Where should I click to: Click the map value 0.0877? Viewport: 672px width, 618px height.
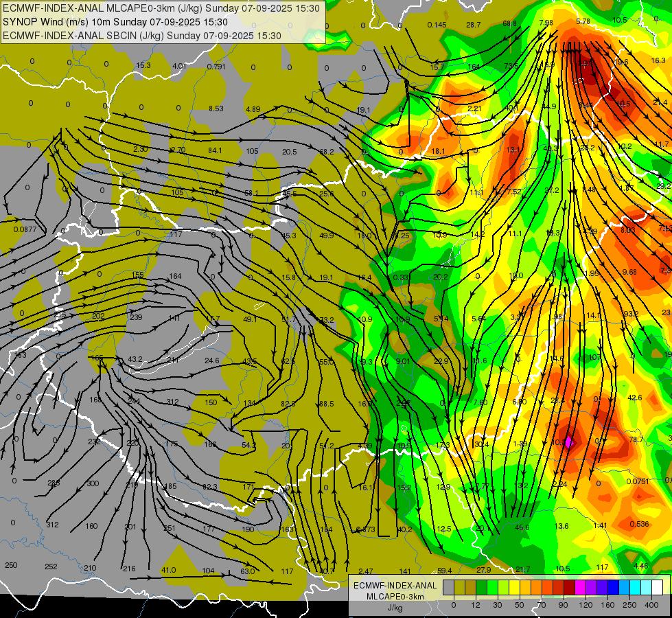click(25, 229)
